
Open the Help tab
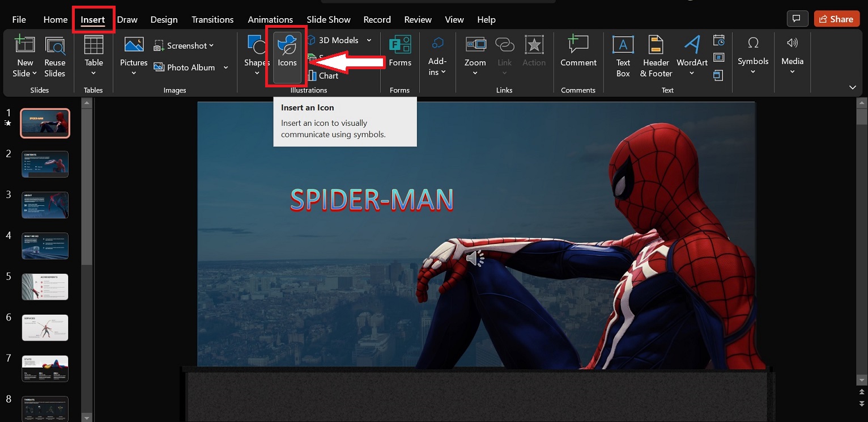click(486, 19)
